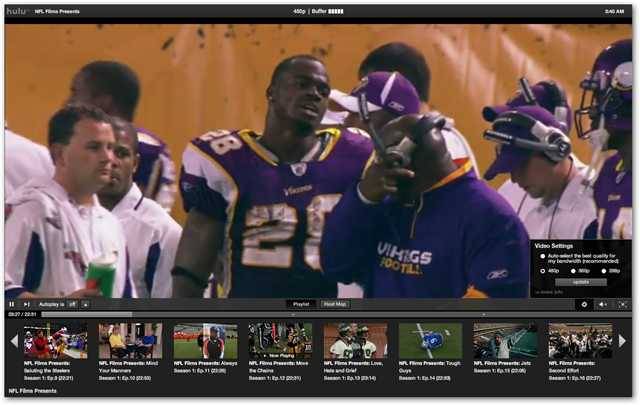Select the 288p quality radio button
This screenshot has height=405, width=640.
[604, 271]
